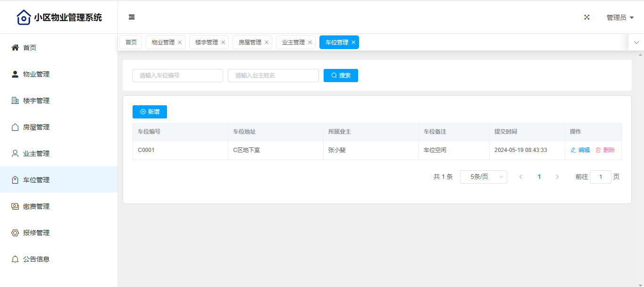Screen dimensions: 644x287
Task: Go to 公告信息 bell item
Action: 36,259
